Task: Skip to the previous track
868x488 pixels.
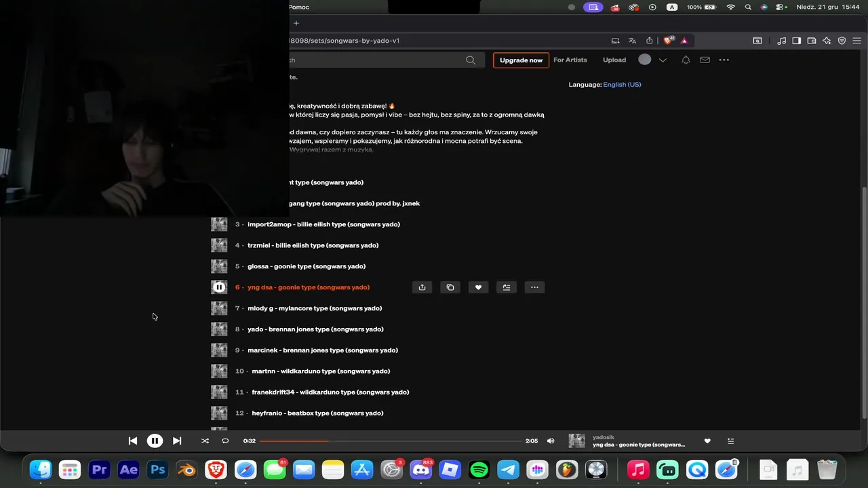Action: click(x=133, y=441)
